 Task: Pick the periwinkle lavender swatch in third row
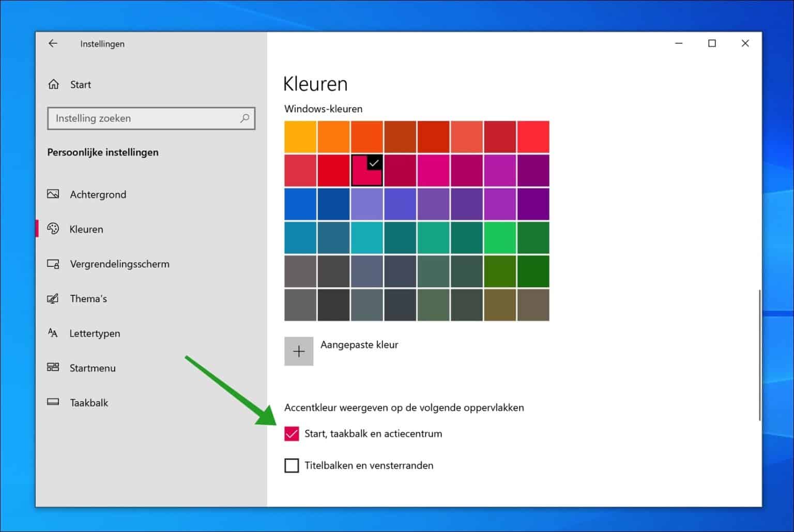[367, 204]
